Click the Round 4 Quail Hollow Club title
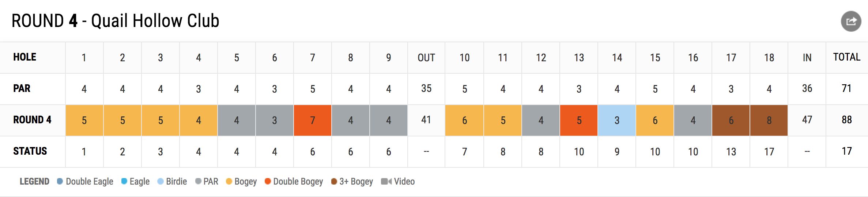The height and width of the screenshot is (197, 868). point(115,21)
